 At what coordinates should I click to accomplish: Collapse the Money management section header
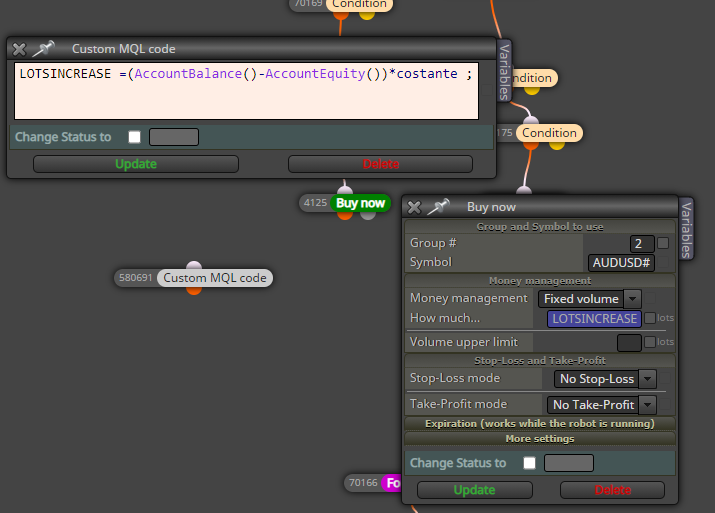[x=540, y=280]
